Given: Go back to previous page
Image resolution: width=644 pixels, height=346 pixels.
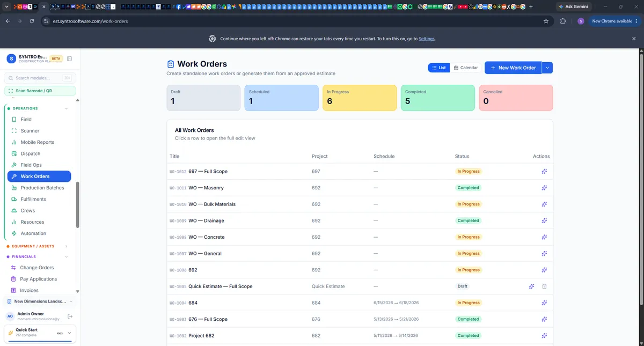Looking at the screenshot, I should (x=8, y=21).
